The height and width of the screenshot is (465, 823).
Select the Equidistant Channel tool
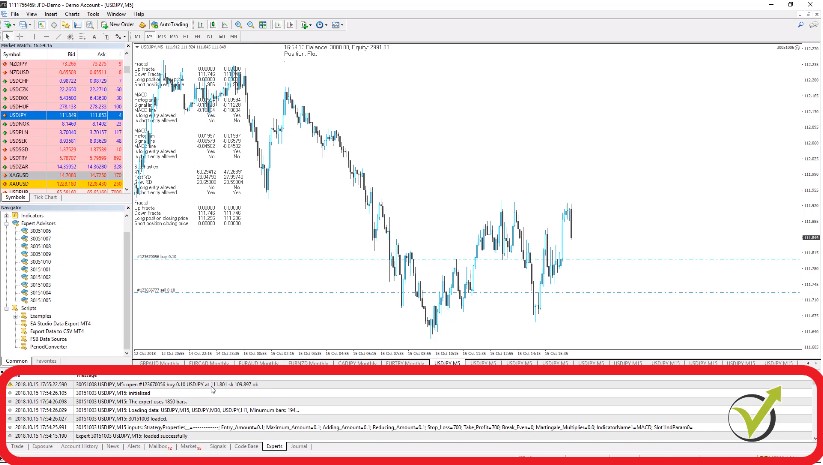[x=70, y=37]
